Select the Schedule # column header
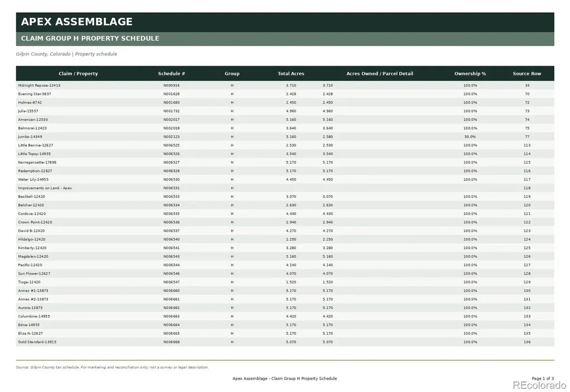The image size is (570, 392). (x=171, y=73)
